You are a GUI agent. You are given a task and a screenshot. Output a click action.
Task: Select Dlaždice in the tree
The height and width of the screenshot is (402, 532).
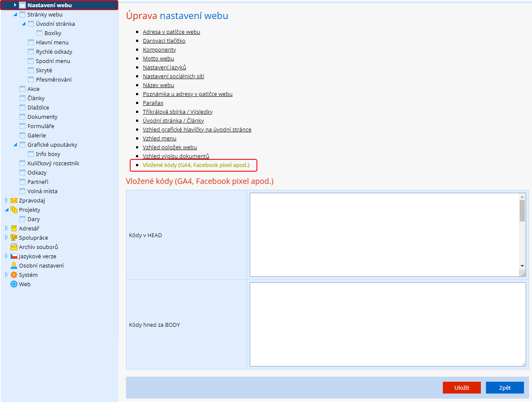(x=38, y=107)
